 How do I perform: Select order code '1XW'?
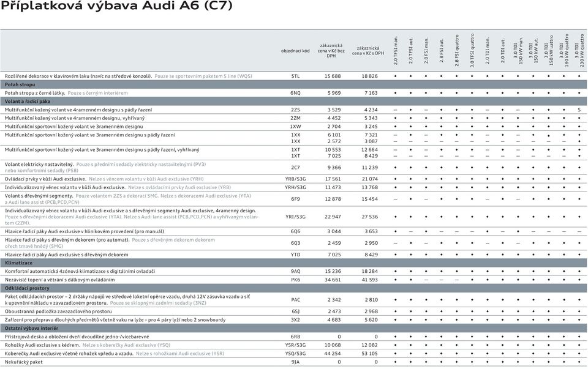[295, 127]
